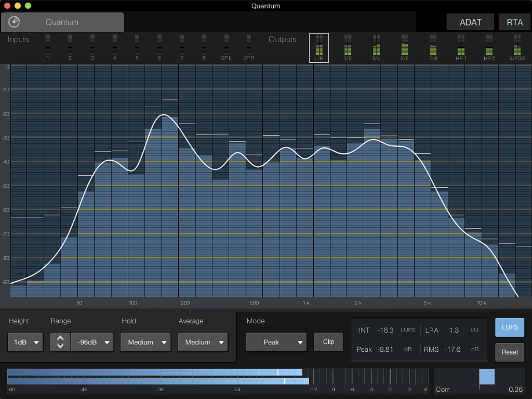
Task: Select the HP 1 output meter
Action: (461, 47)
